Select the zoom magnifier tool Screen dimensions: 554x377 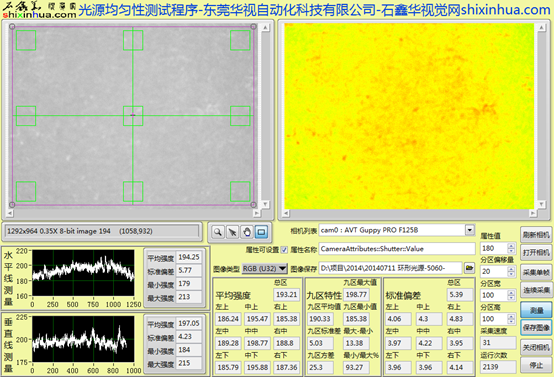(x=218, y=232)
